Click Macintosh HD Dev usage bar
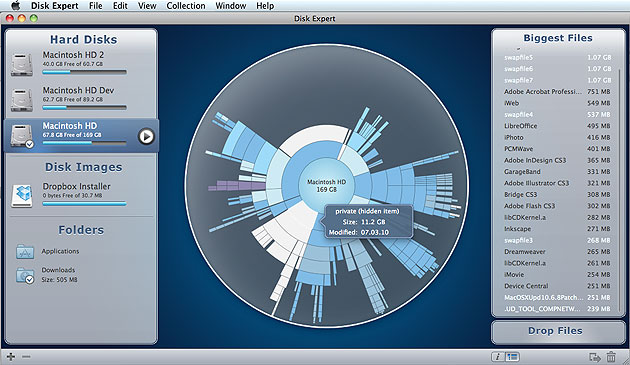630x365 pixels. [84, 108]
